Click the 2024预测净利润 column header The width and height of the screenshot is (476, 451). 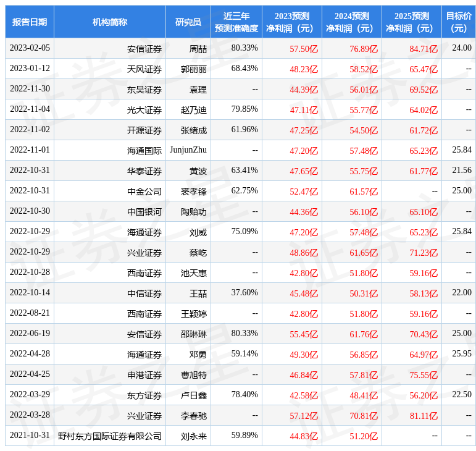point(351,22)
